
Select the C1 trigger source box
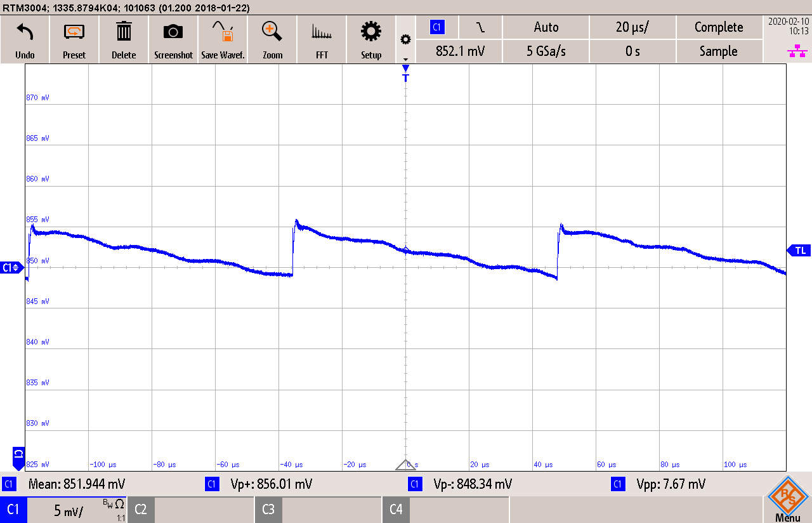point(436,27)
